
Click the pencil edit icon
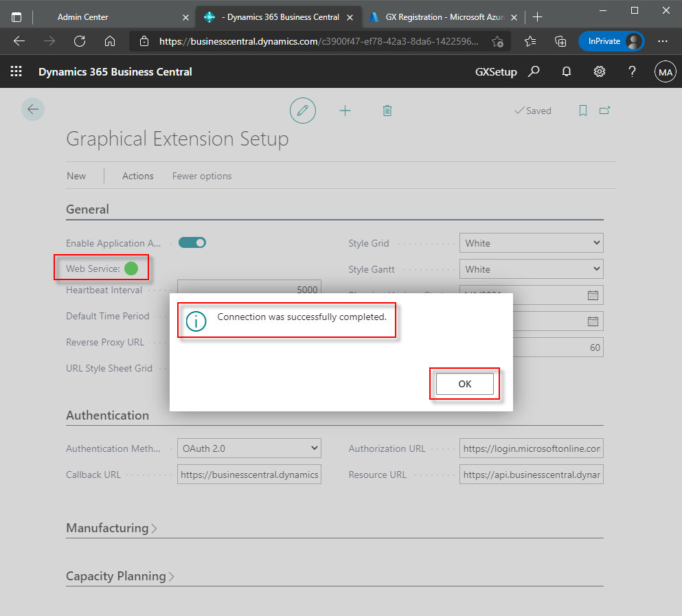[302, 111]
